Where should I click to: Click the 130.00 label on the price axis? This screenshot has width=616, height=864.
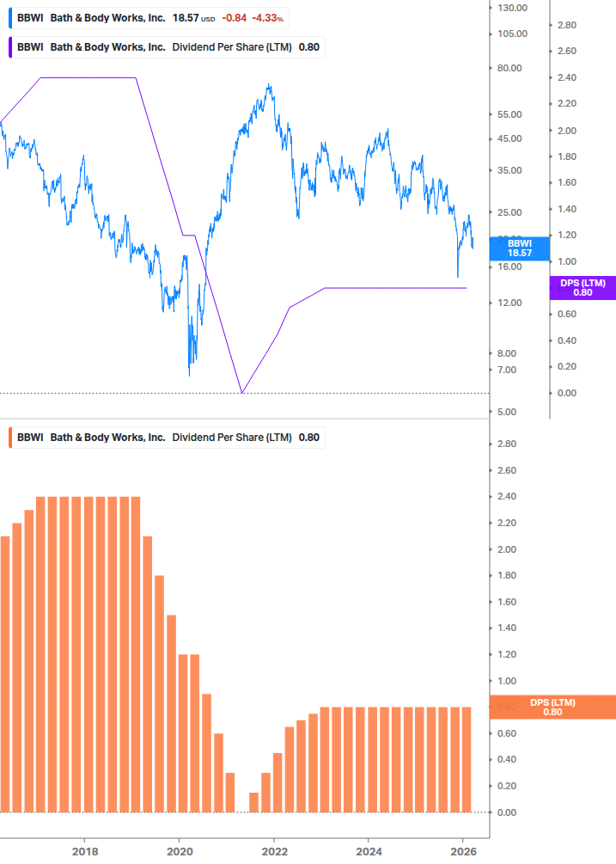pyautogui.click(x=512, y=8)
